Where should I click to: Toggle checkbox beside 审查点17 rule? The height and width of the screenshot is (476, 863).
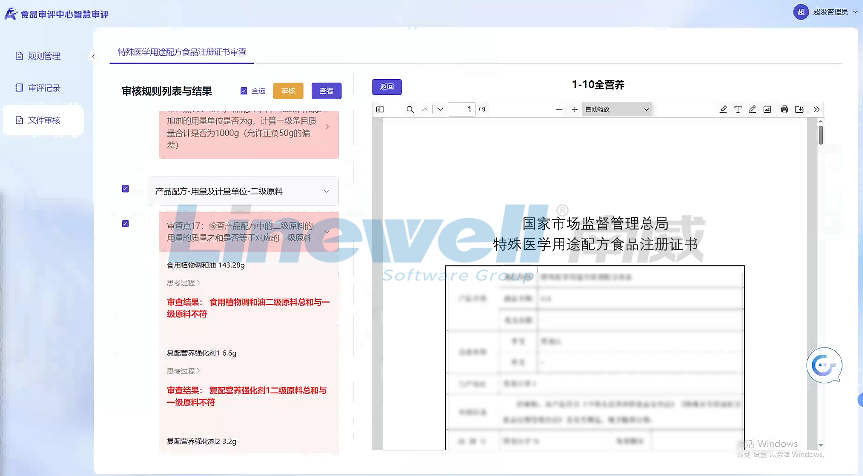(125, 224)
